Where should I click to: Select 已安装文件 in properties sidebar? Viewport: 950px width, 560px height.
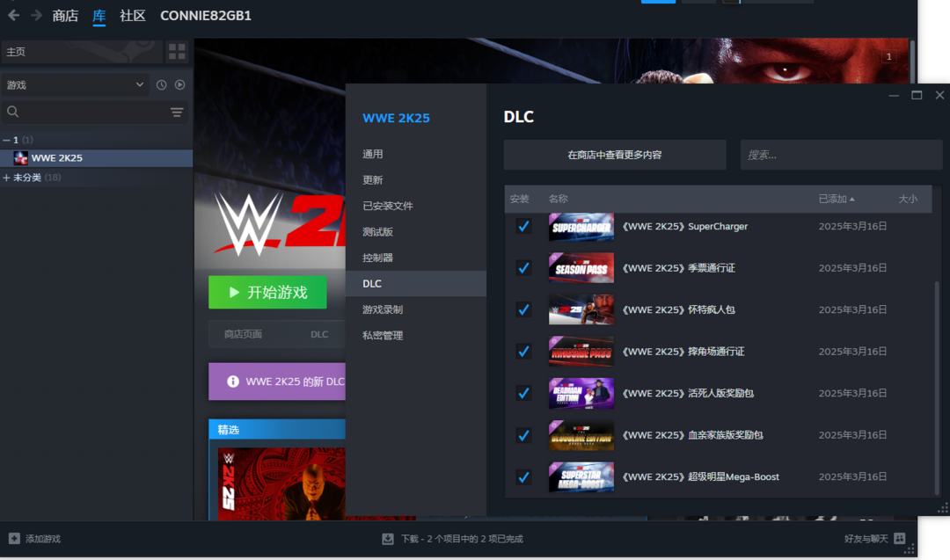(x=415, y=206)
